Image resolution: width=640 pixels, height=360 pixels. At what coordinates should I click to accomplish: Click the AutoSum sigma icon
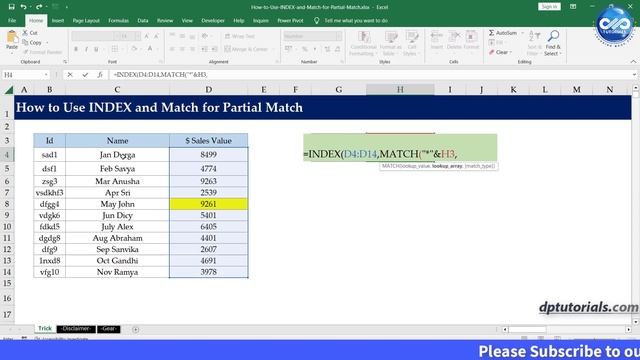pos(491,33)
